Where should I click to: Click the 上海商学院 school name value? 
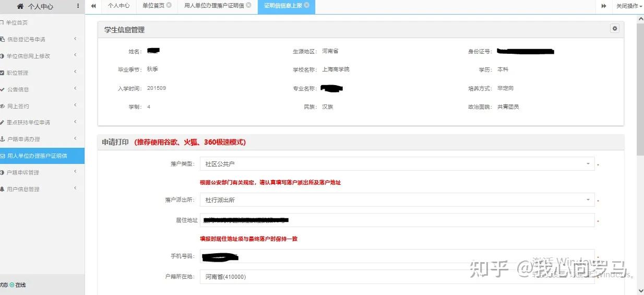coord(336,69)
